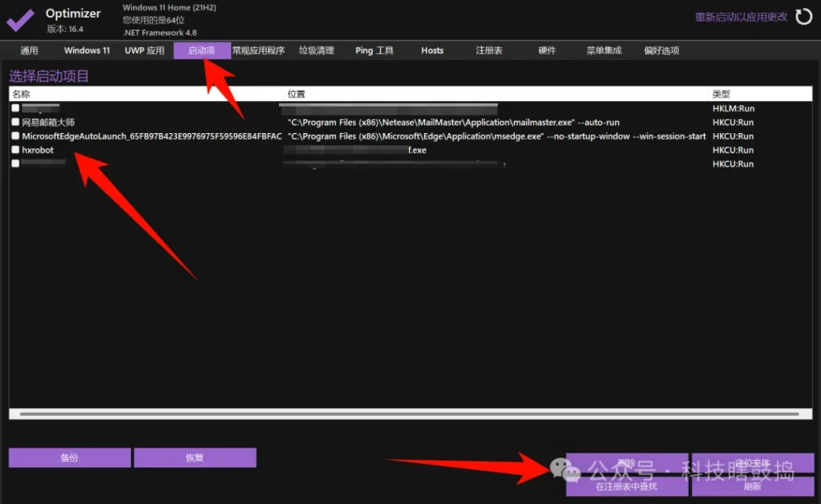This screenshot has width=821, height=504.
Task: Open the 垃圾清理 tab
Action: pos(316,50)
